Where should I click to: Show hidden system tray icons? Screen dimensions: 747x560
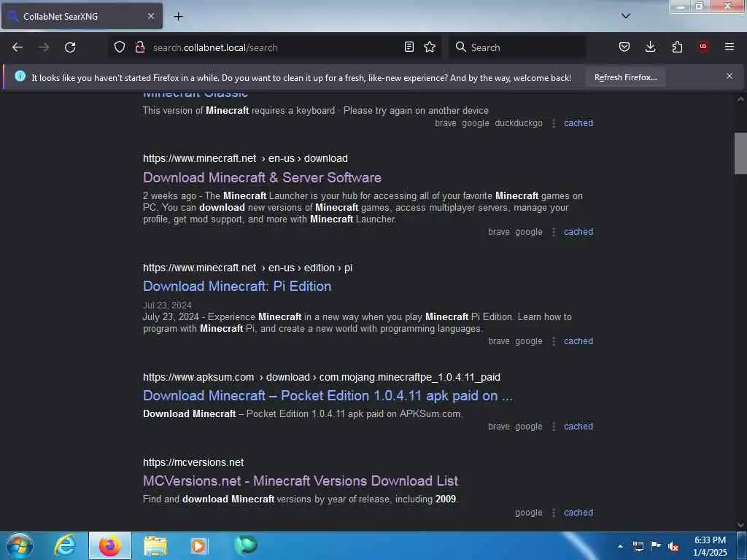620,547
